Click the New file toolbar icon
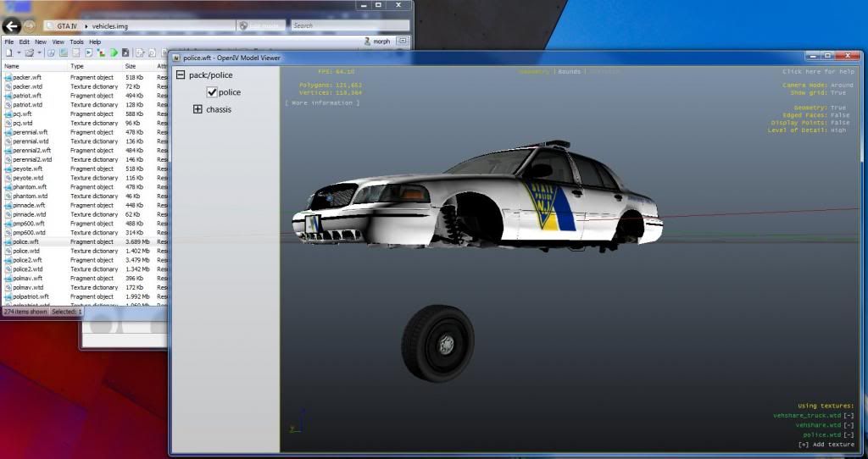This screenshot has height=459, width=868. [8, 53]
